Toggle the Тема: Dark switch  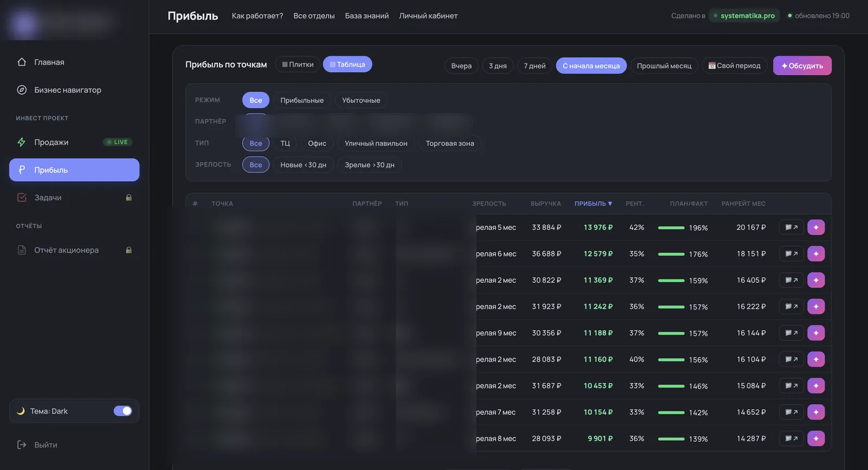tap(123, 411)
